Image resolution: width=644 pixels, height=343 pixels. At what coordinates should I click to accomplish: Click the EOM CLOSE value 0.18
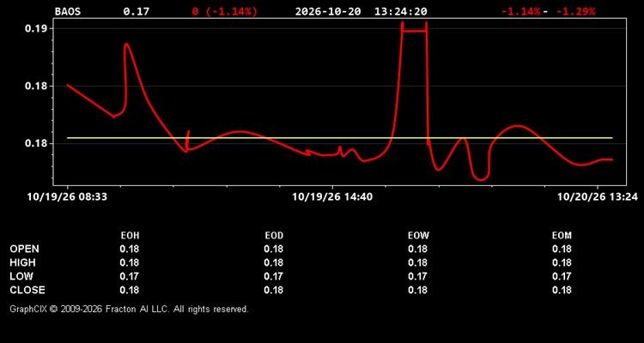pos(562,290)
